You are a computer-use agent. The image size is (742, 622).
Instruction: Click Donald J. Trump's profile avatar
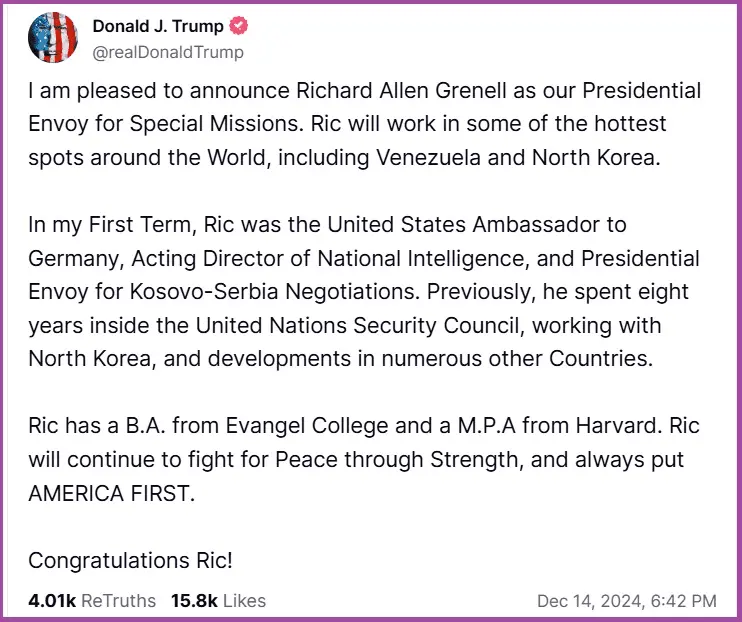(50, 40)
